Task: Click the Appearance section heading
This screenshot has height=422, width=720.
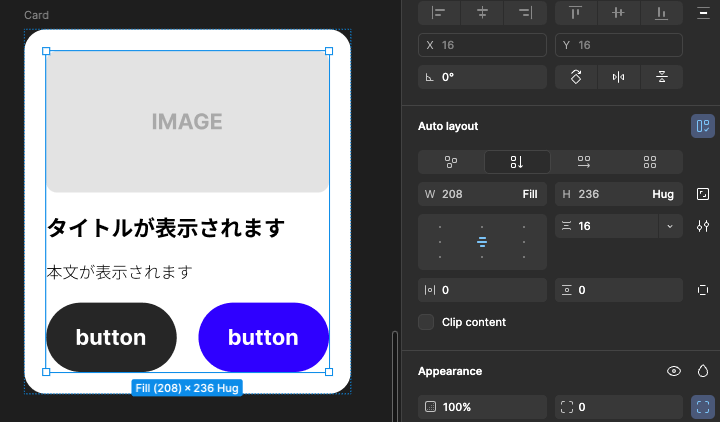Action: pyautogui.click(x=450, y=371)
